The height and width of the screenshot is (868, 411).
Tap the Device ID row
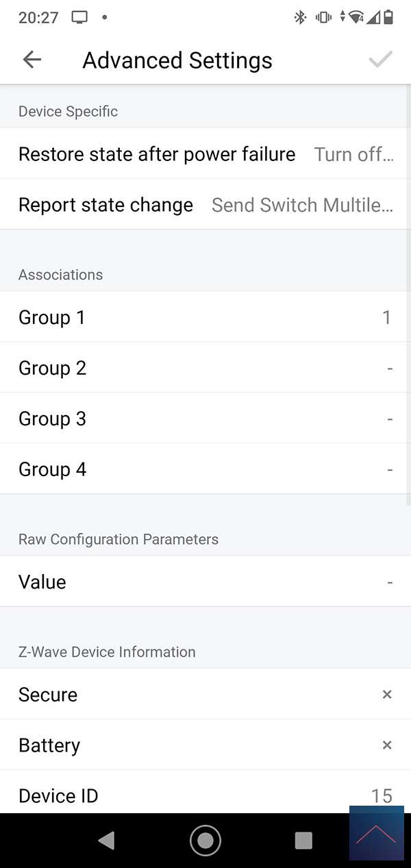[206, 795]
